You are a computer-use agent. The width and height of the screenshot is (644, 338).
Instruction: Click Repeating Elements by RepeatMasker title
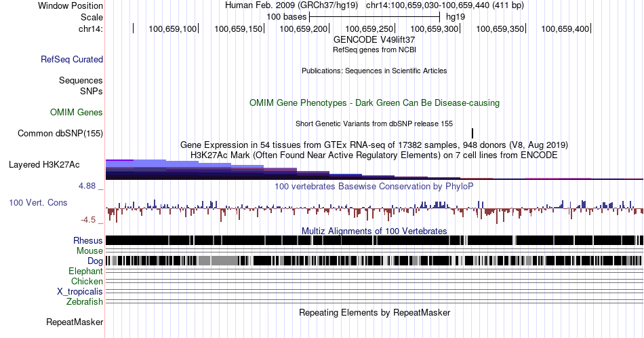point(374,312)
